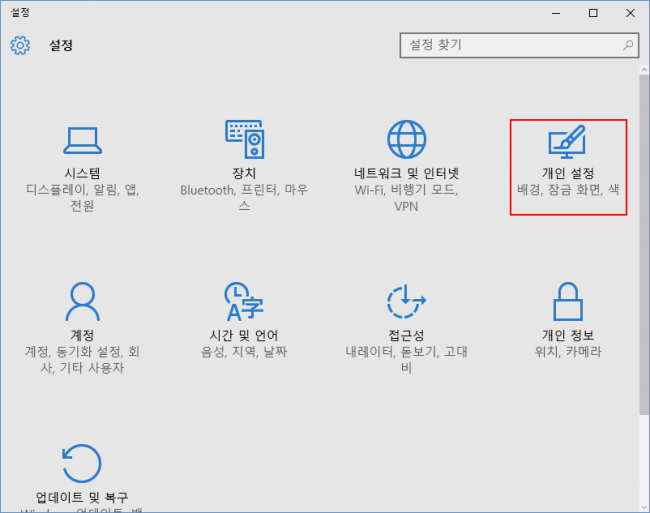Select the 업데이트 및 복구 label
Viewport: 650px width, 513px height.
(82, 497)
